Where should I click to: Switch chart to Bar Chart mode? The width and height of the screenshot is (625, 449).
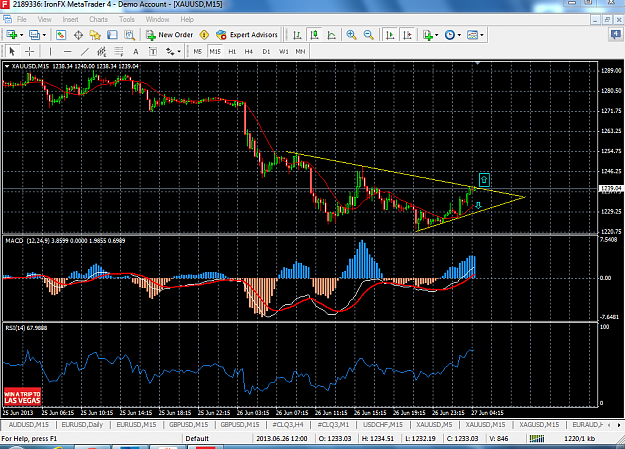point(297,35)
